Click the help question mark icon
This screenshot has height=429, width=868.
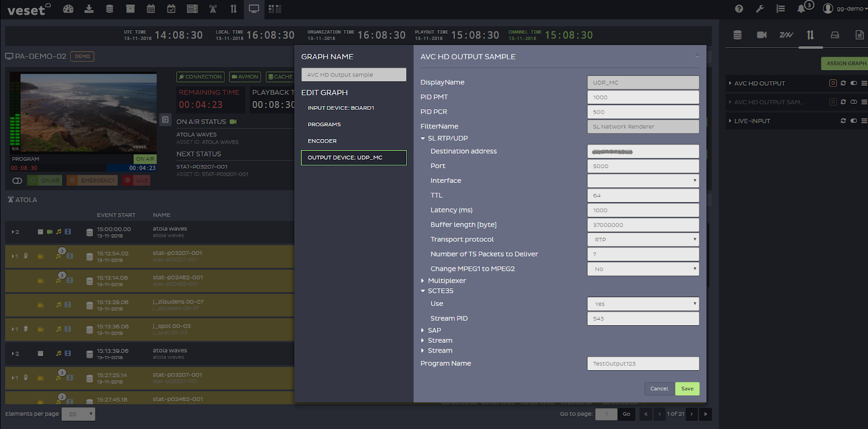[x=739, y=9]
